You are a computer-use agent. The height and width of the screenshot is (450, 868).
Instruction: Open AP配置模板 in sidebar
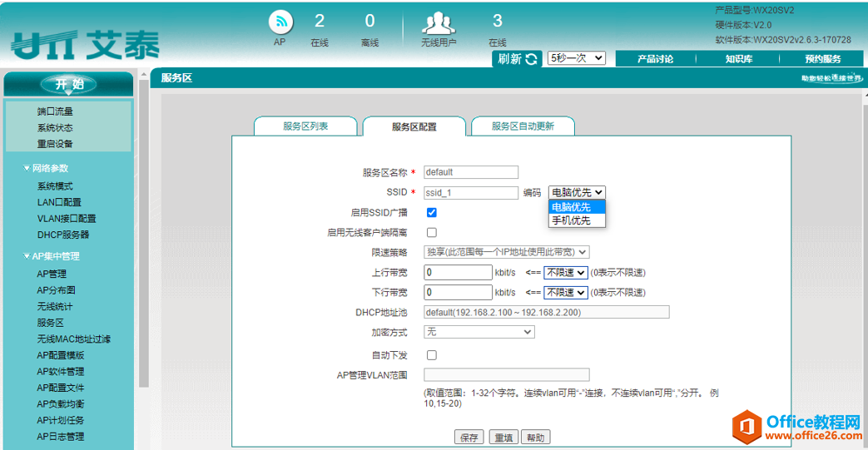click(x=61, y=355)
